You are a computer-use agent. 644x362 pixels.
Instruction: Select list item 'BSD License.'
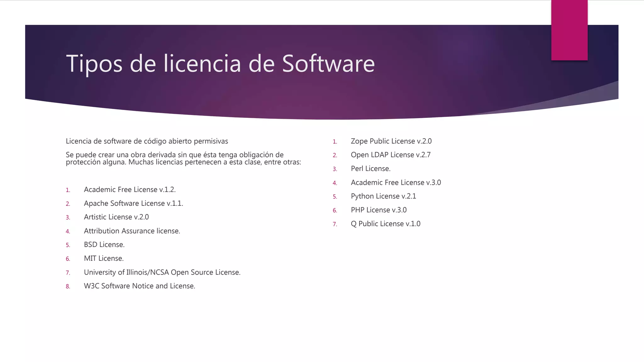pos(104,244)
